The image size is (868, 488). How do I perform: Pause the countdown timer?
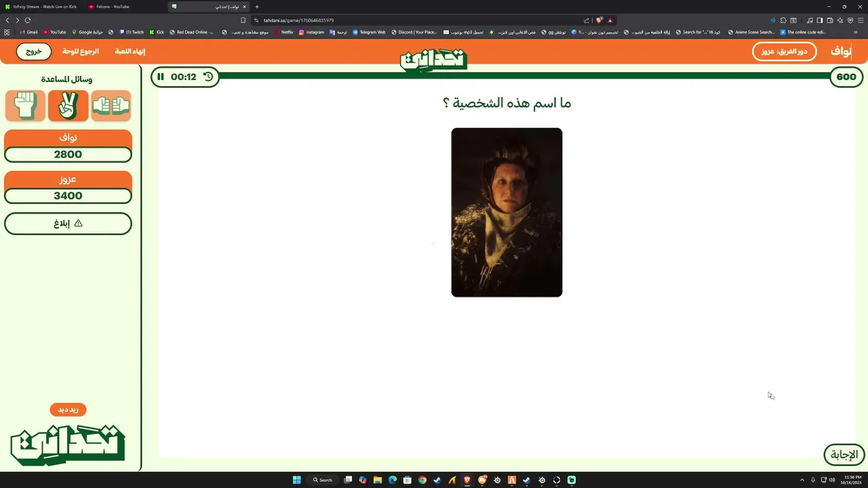point(161,77)
